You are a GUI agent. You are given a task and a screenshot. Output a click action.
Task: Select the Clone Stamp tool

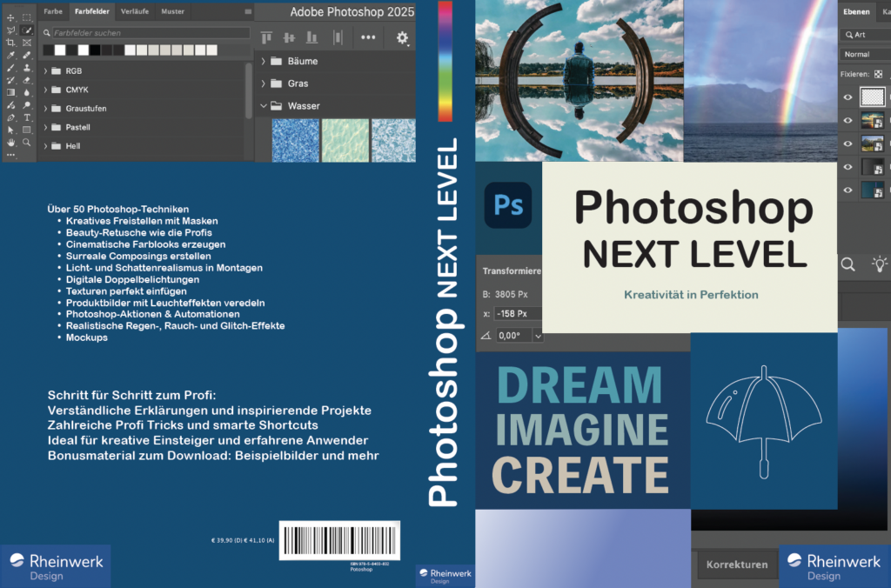pyautogui.click(x=27, y=67)
